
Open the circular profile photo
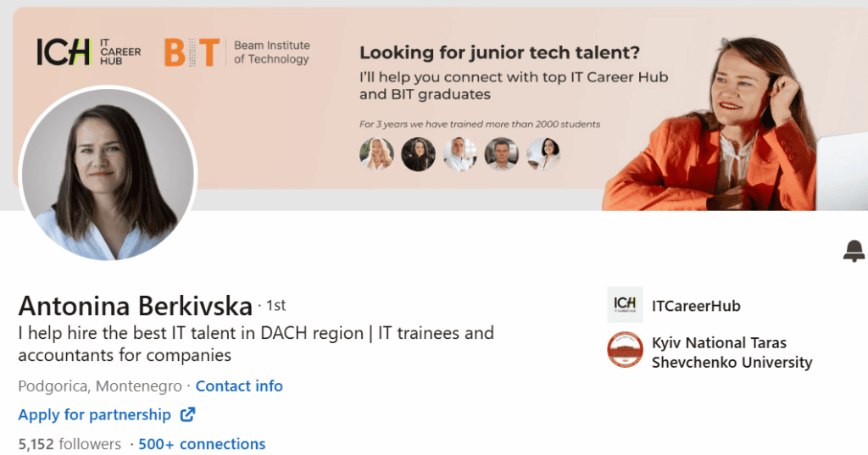[x=108, y=174]
